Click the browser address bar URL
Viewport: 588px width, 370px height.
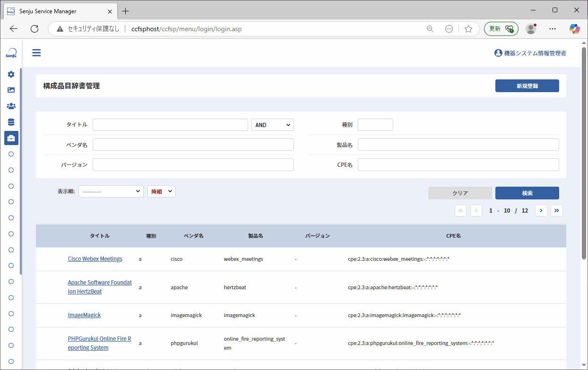point(187,29)
